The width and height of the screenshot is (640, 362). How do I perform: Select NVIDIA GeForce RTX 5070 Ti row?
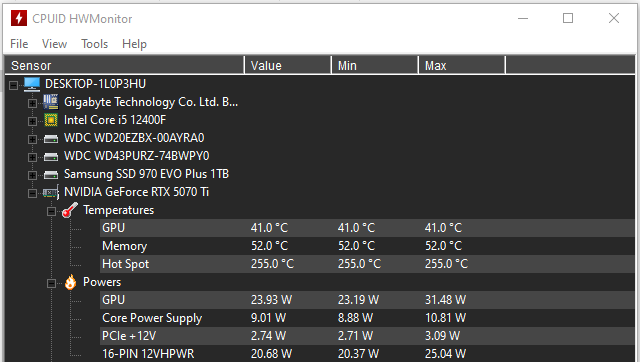(136, 192)
